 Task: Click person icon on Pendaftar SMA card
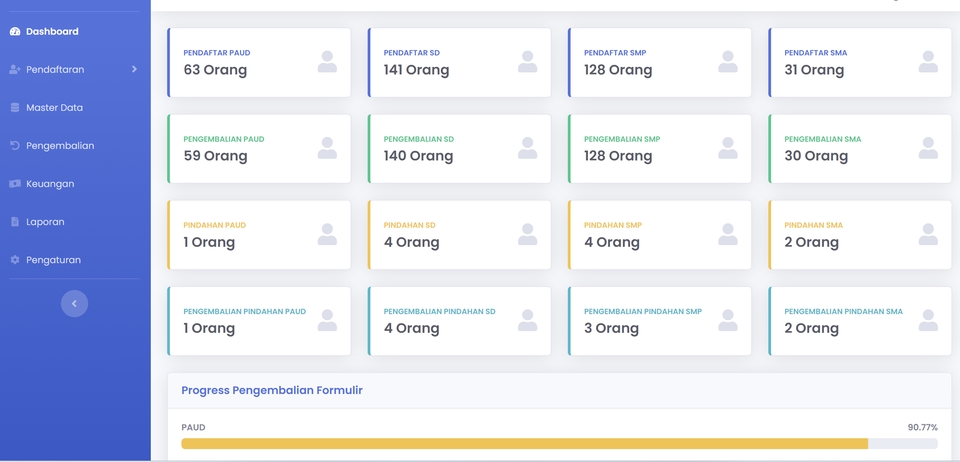click(928, 62)
